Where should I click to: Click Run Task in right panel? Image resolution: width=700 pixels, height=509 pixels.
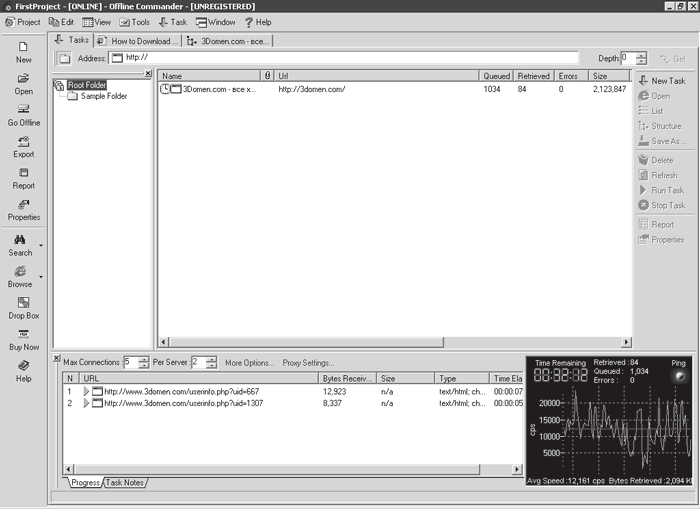662,190
